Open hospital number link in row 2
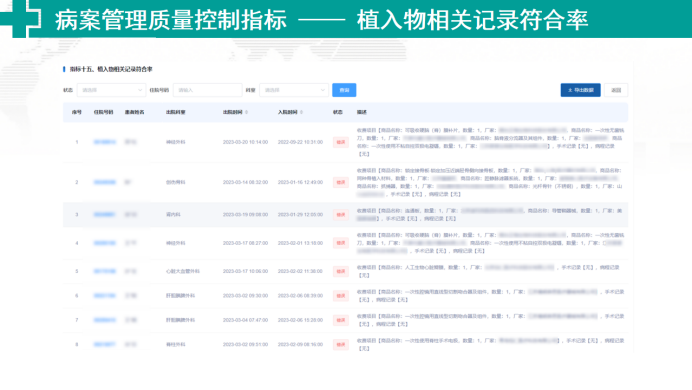 coord(105,182)
